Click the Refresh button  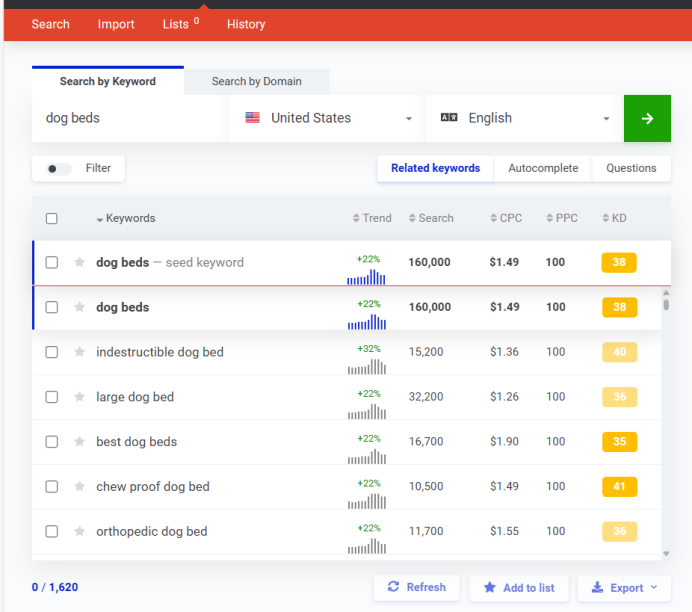[x=416, y=587]
